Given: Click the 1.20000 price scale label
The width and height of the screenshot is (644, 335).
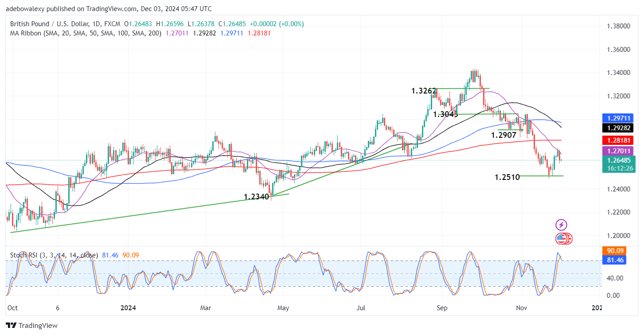Looking at the screenshot, I should [x=619, y=236].
